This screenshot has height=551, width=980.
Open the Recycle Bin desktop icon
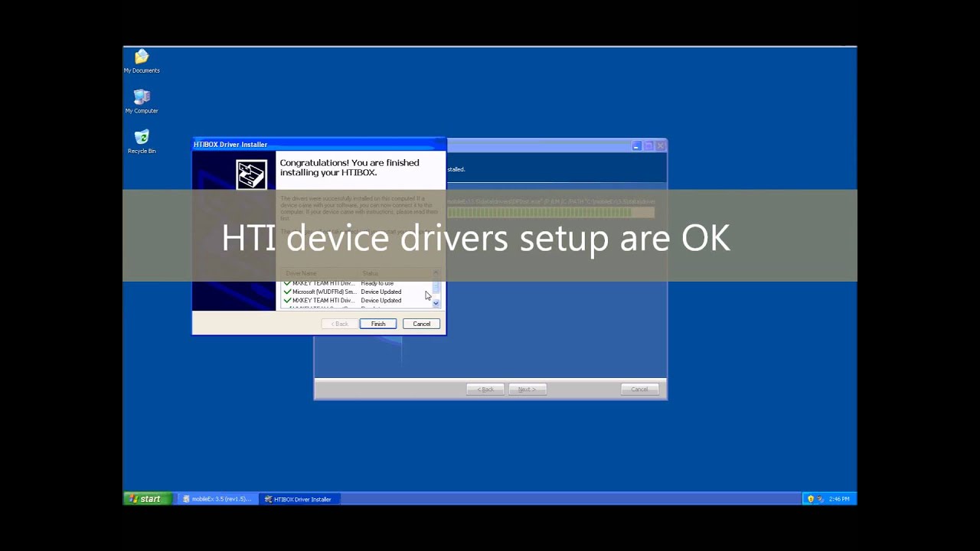tap(142, 142)
